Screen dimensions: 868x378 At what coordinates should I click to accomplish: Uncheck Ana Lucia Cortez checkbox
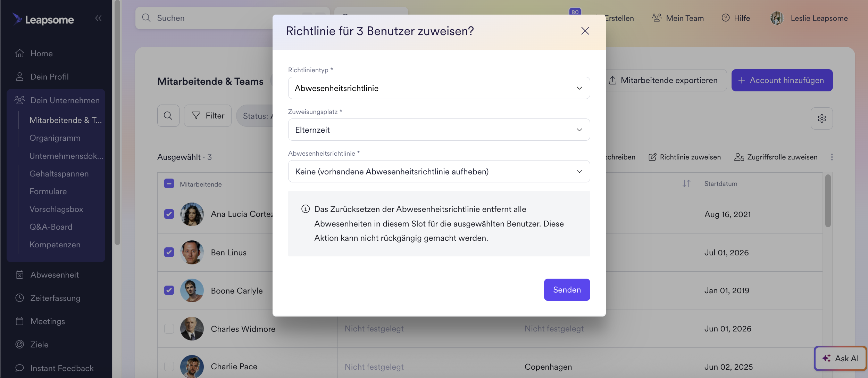[169, 214]
